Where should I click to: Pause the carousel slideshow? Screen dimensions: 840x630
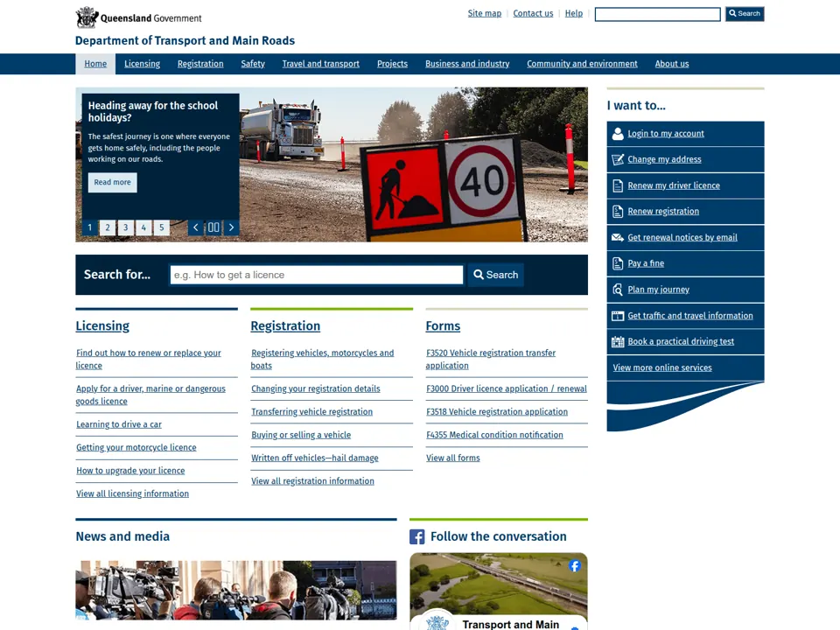(x=213, y=227)
